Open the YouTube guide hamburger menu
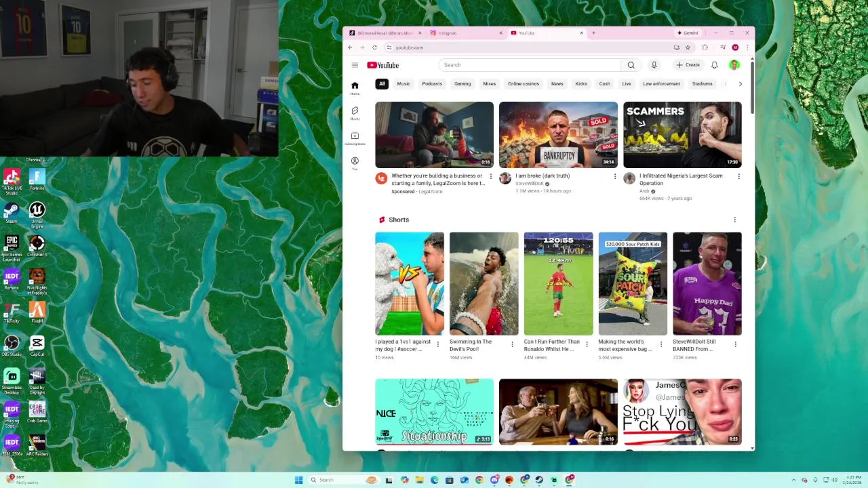 (355, 65)
